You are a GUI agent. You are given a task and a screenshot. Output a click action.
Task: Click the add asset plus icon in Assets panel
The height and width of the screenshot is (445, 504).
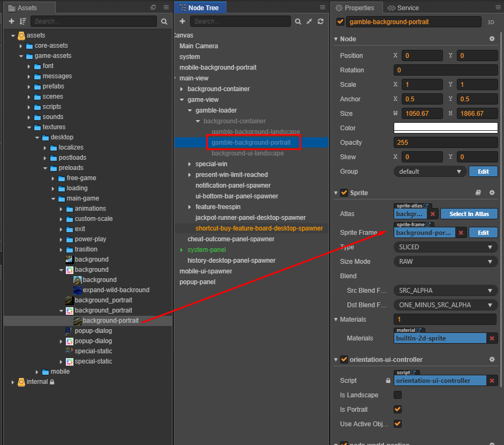point(12,21)
